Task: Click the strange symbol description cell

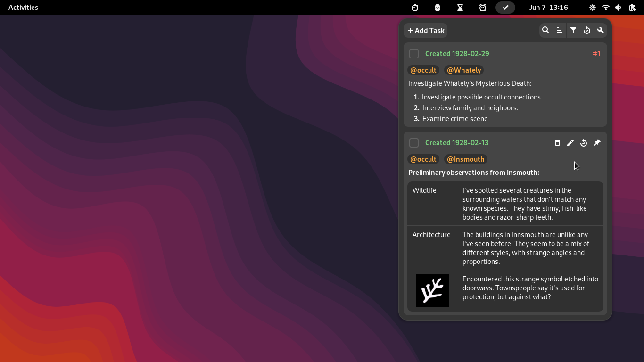Action: (x=530, y=291)
